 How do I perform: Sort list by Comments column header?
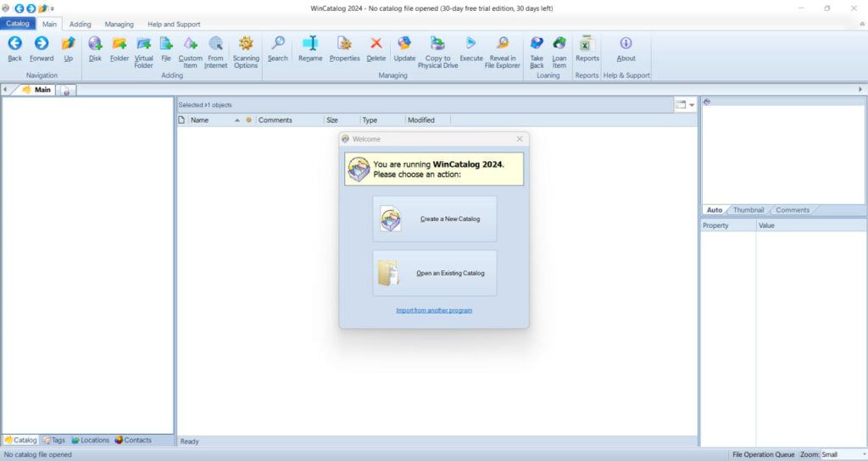pos(289,120)
